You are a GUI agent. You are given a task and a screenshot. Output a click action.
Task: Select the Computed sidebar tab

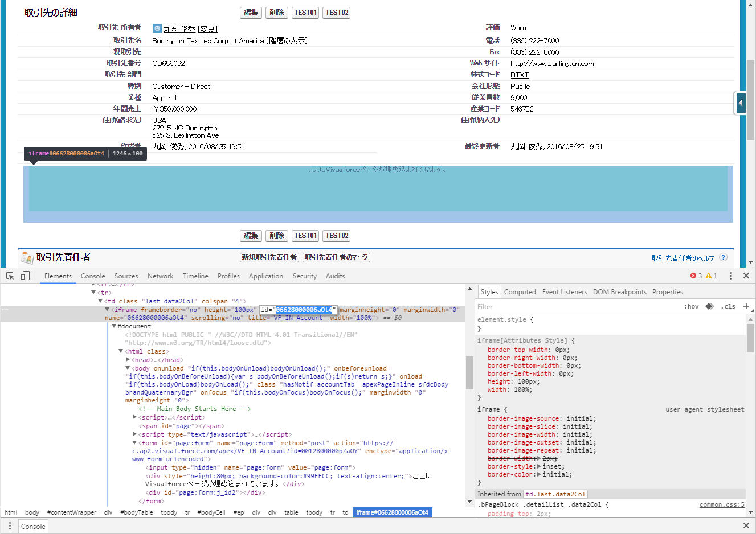click(520, 292)
